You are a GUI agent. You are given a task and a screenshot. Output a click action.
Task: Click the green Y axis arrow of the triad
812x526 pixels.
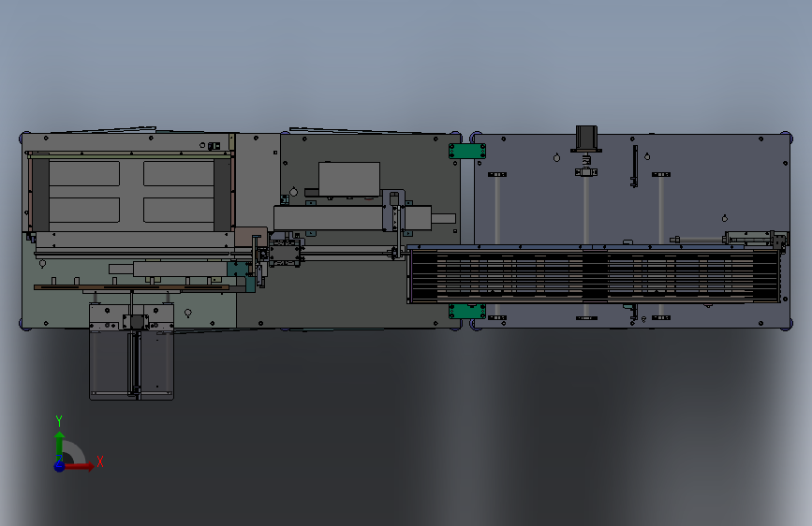tap(60, 445)
